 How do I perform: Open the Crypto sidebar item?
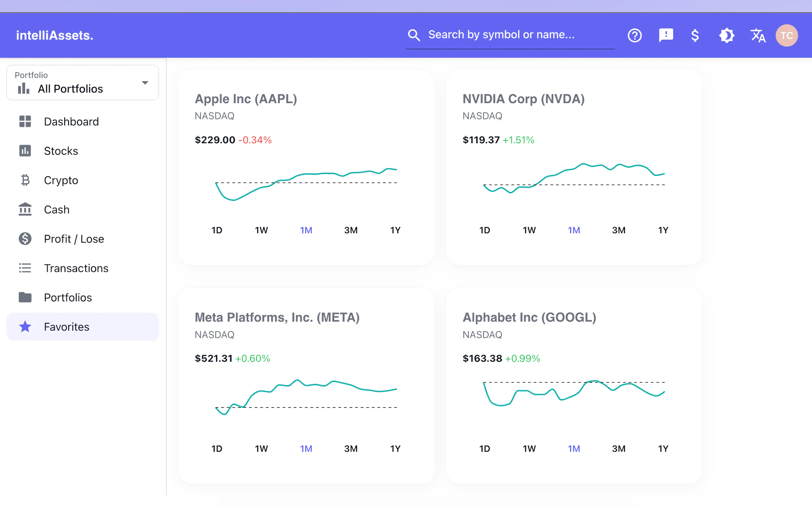(61, 180)
